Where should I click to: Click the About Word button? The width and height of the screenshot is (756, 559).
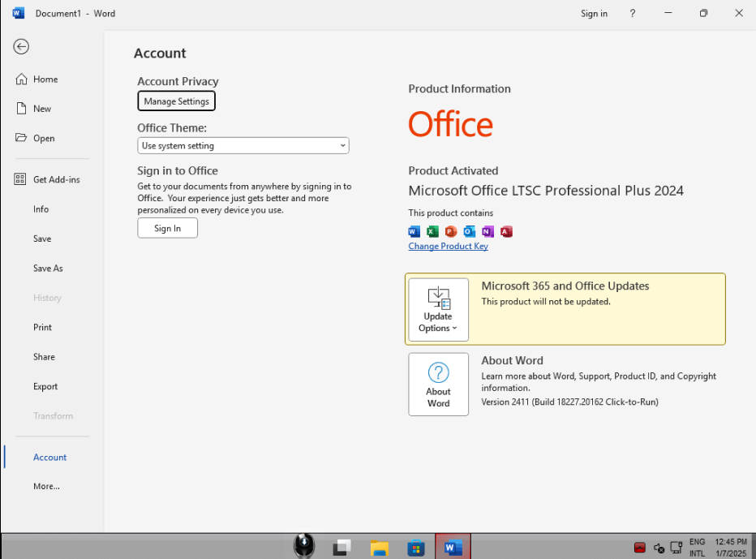(438, 385)
